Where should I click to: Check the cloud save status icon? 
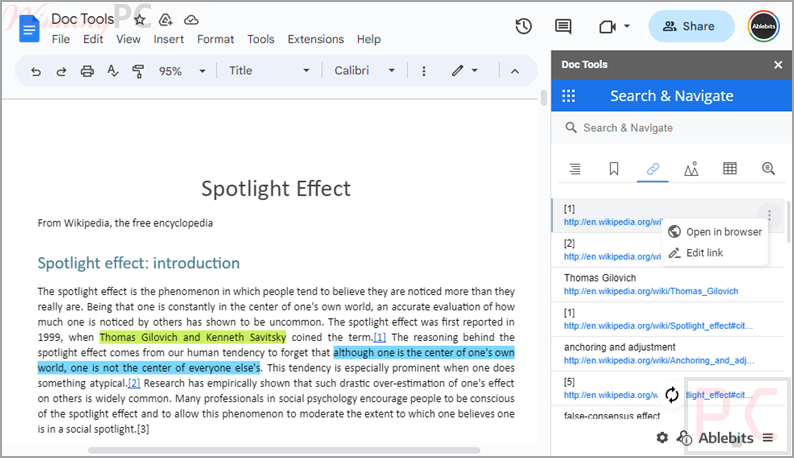pos(191,20)
